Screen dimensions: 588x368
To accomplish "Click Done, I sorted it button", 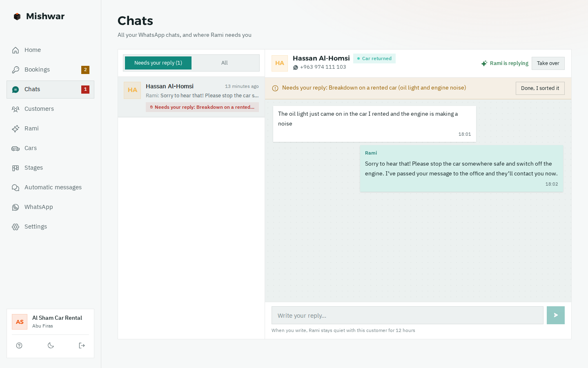I will [x=540, y=88].
